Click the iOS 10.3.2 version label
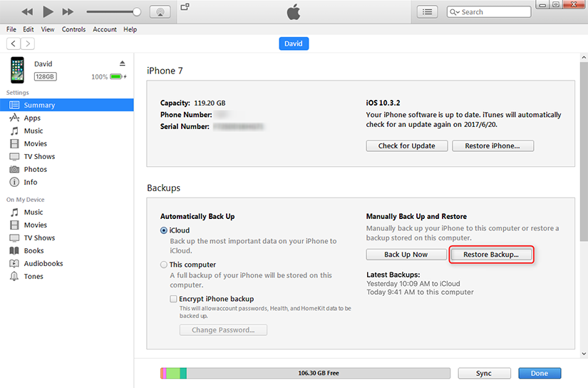The height and width of the screenshot is (388, 588). pos(383,103)
